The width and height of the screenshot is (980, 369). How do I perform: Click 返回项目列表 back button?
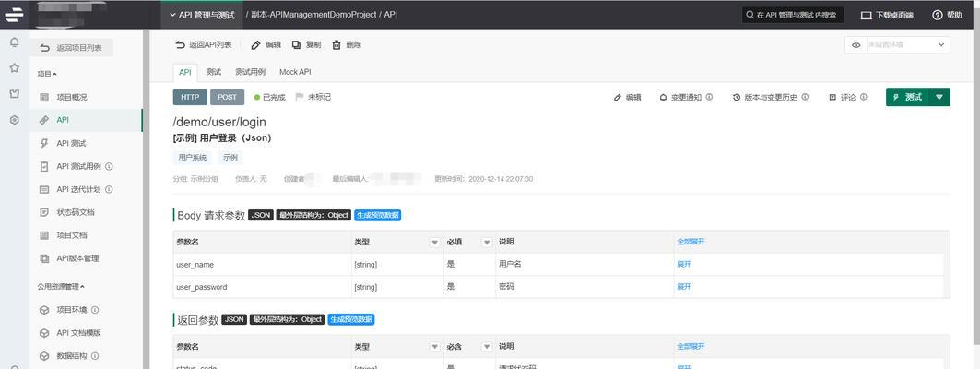71,48
